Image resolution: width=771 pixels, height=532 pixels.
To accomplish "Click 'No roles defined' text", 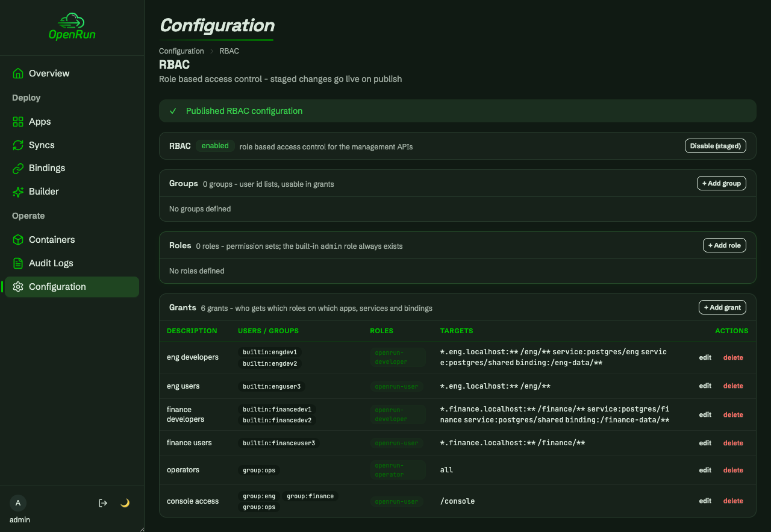I will pyautogui.click(x=197, y=271).
